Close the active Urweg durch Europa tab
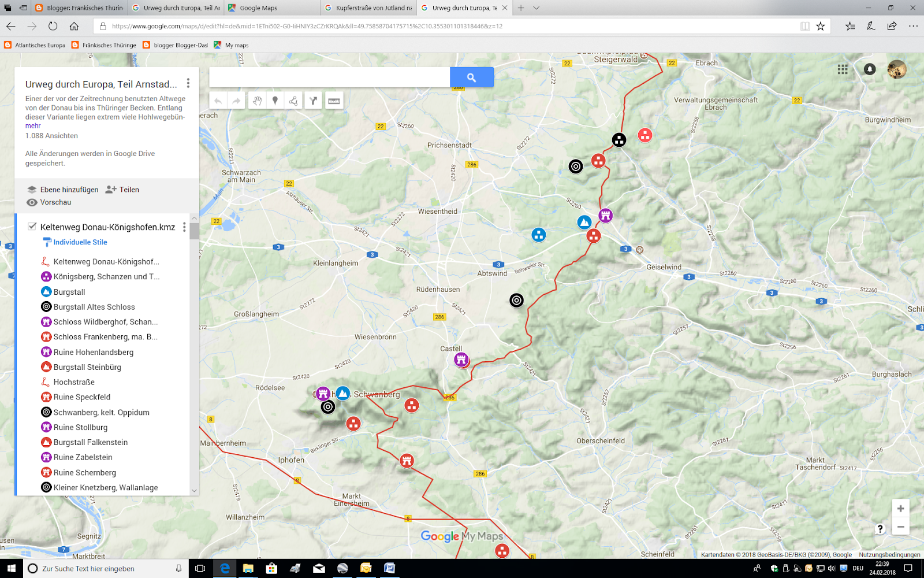Screen dimensions: 924x578 click(x=505, y=8)
